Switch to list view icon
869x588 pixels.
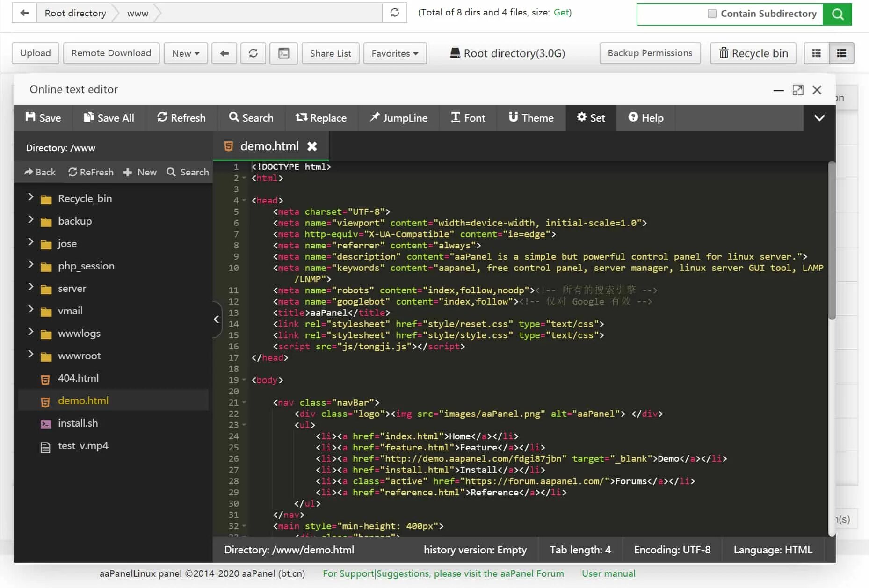point(841,53)
